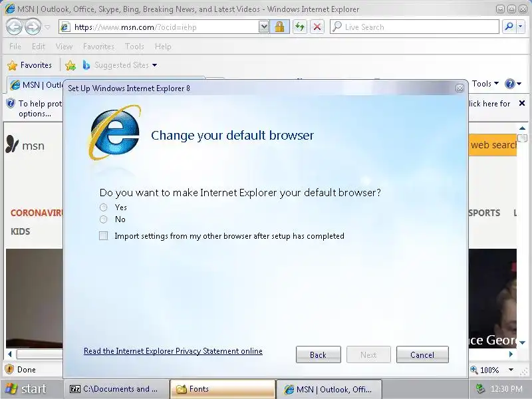The width and height of the screenshot is (532, 399).
Task: Click the Stop loading red X icon
Action: point(317,27)
